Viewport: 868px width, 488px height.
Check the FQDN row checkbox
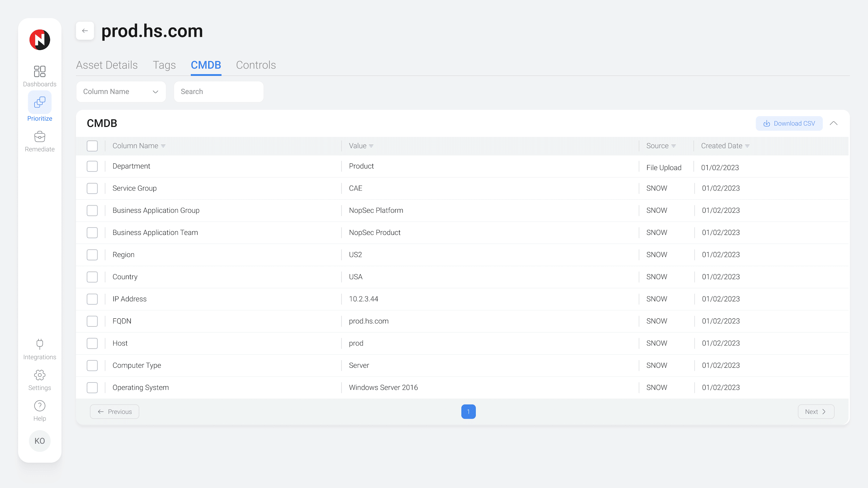click(x=92, y=321)
